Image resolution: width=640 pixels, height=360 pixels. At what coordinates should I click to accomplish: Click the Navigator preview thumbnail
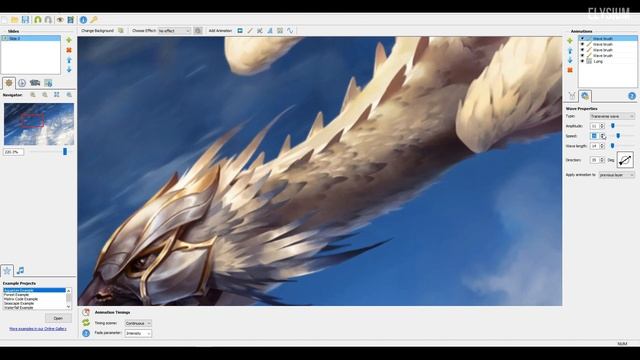tap(39, 124)
